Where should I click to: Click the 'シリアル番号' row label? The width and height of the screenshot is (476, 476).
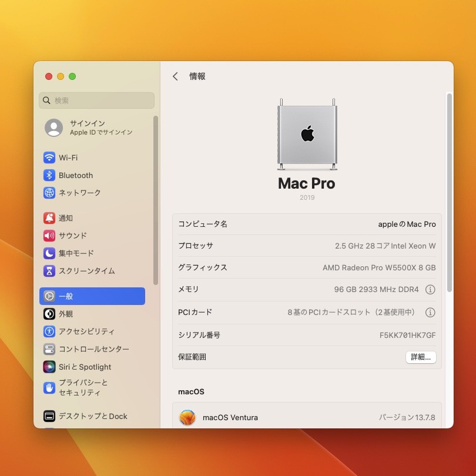tap(199, 335)
